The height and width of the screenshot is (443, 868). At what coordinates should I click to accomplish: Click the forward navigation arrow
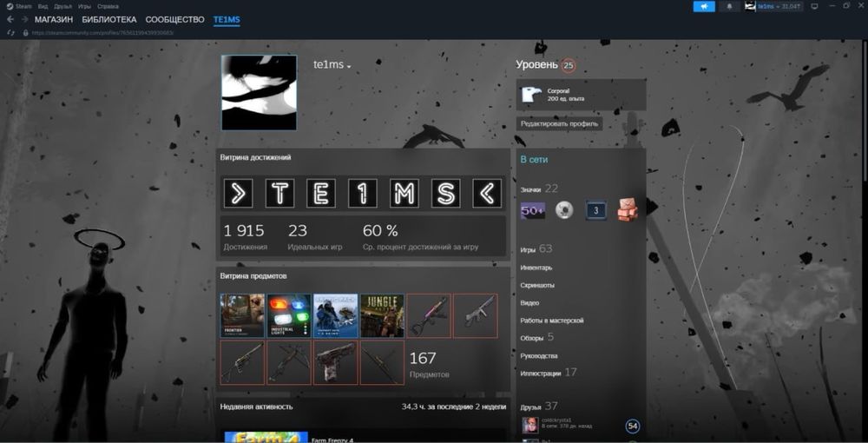point(25,20)
